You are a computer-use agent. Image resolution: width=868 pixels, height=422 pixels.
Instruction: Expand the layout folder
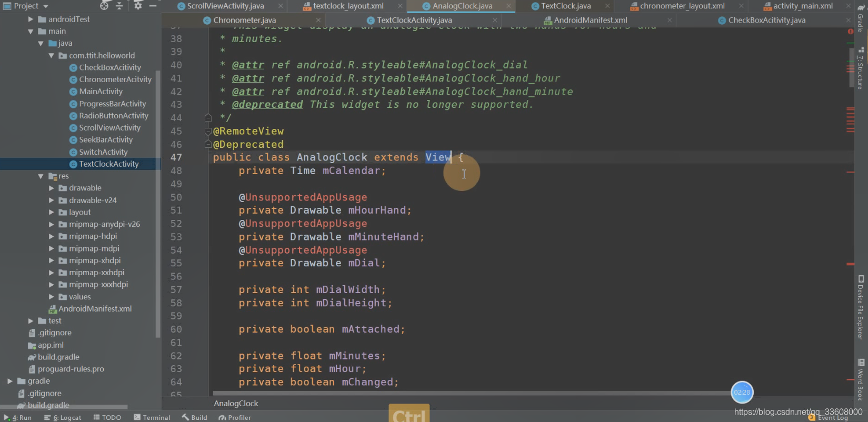[x=51, y=212]
